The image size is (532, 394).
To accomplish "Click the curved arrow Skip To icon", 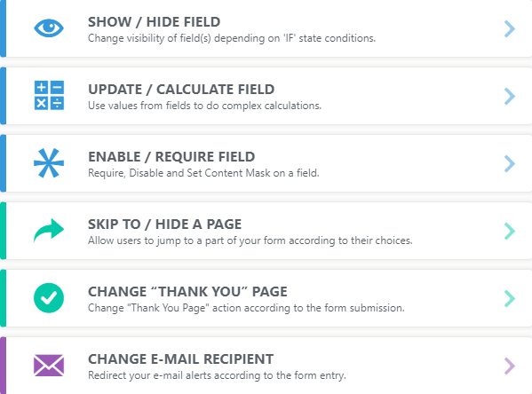I will point(49,230).
